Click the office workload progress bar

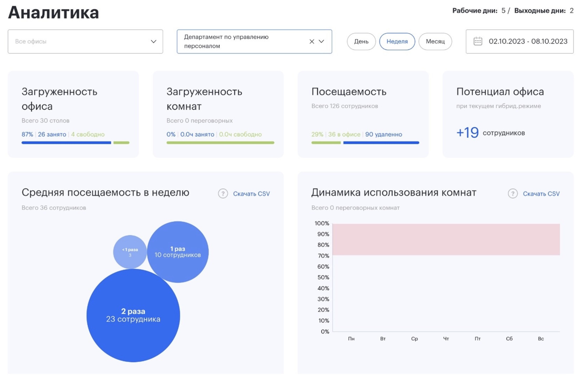coord(66,143)
